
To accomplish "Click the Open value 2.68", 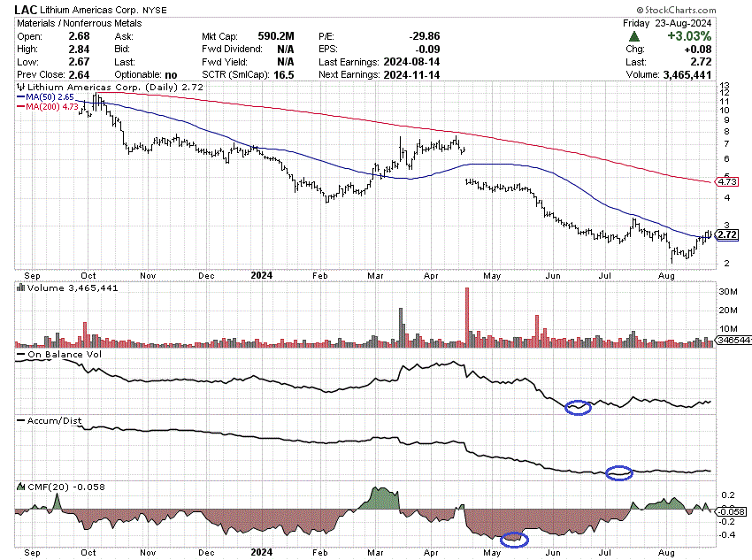I will pyautogui.click(x=79, y=36).
